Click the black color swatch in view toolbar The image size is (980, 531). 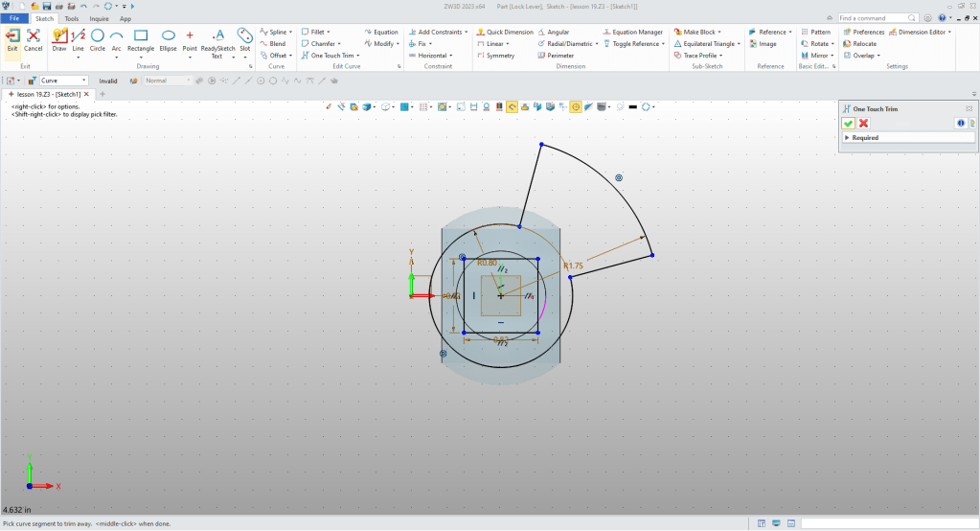pyautogui.click(x=632, y=106)
